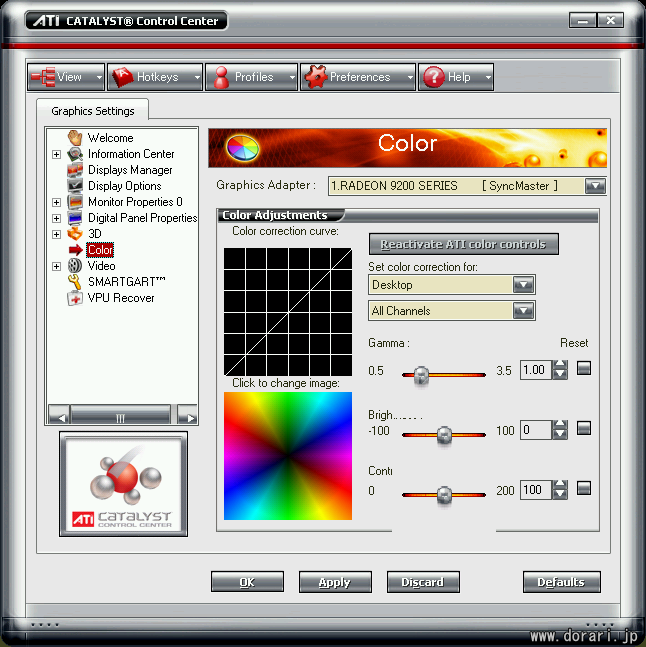Select Display Options in the tree
The width and height of the screenshot is (646, 647).
(125, 186)
